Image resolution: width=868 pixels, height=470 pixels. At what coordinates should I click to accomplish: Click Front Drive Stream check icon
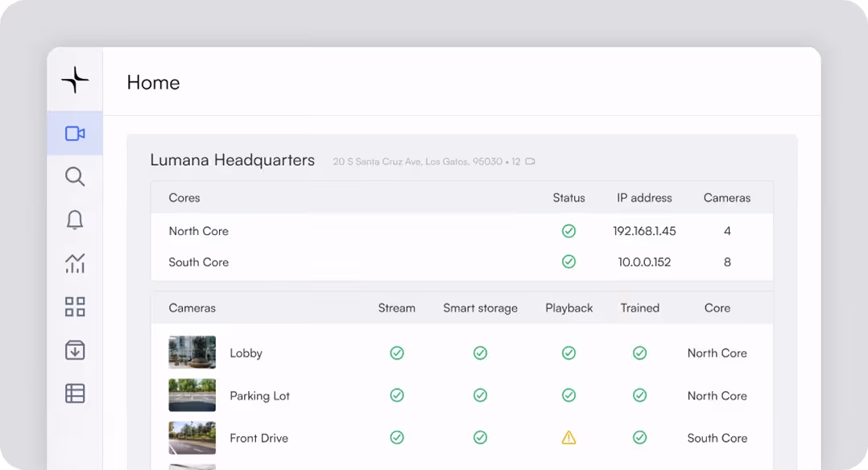coord(397,437)
